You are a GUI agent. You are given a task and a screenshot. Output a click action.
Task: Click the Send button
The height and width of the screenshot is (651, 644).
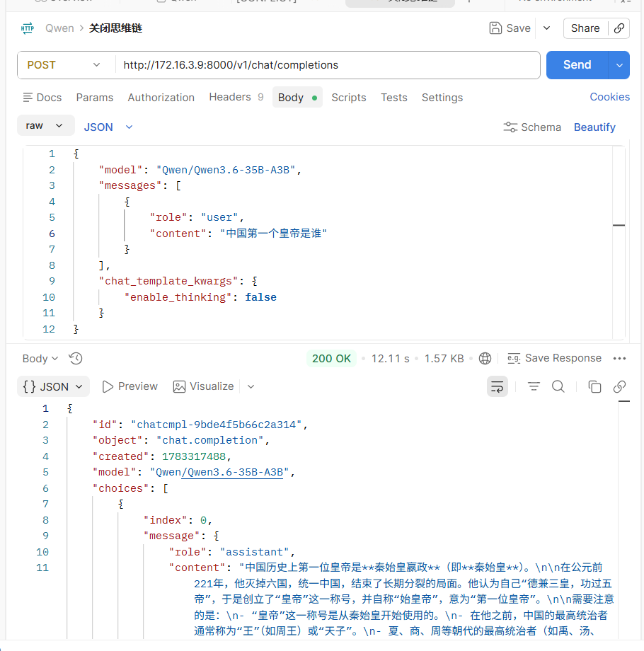coord(577,65)
